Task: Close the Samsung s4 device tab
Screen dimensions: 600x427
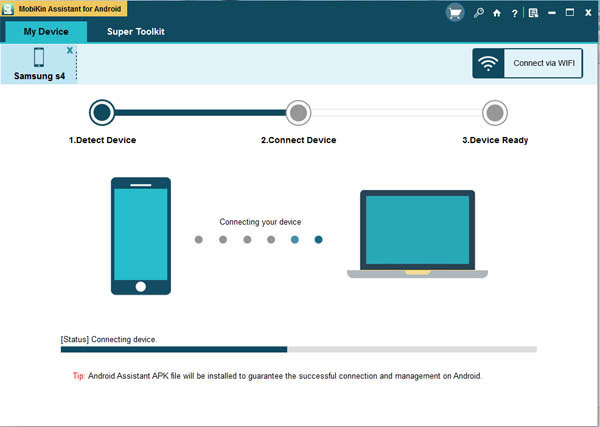Action: point(70,50)
